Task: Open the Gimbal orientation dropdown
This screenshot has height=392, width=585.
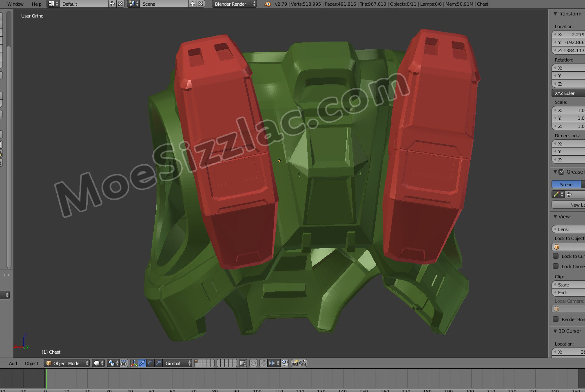Action: 177,363
